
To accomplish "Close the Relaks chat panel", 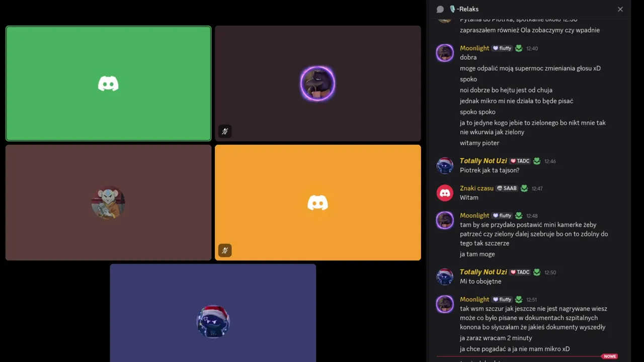I will point(620,9).
